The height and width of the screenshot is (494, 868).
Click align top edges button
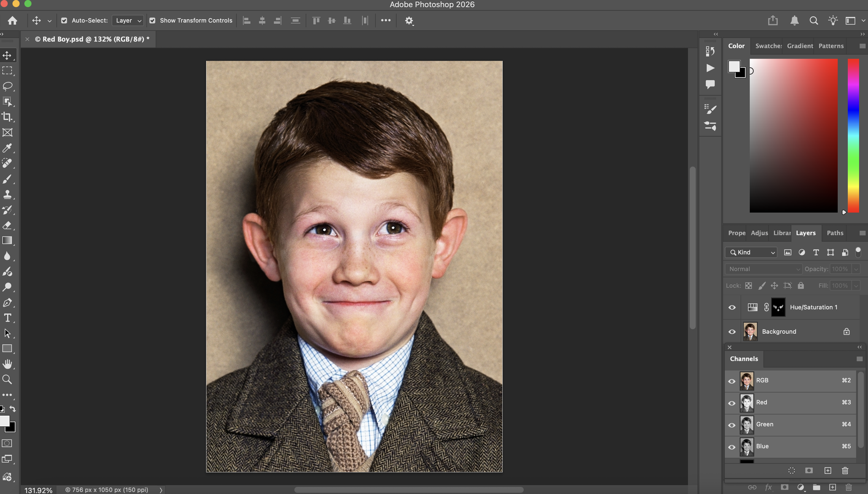316,21
